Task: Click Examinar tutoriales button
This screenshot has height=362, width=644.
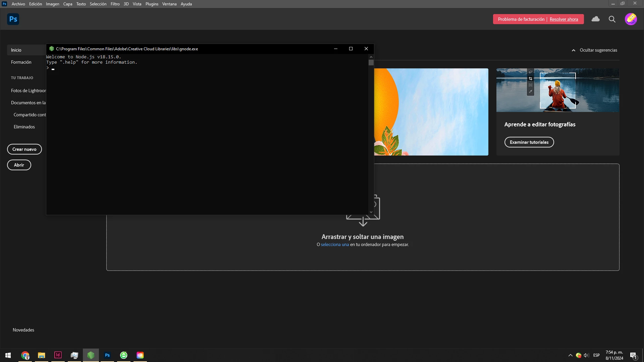Action: 529,142
